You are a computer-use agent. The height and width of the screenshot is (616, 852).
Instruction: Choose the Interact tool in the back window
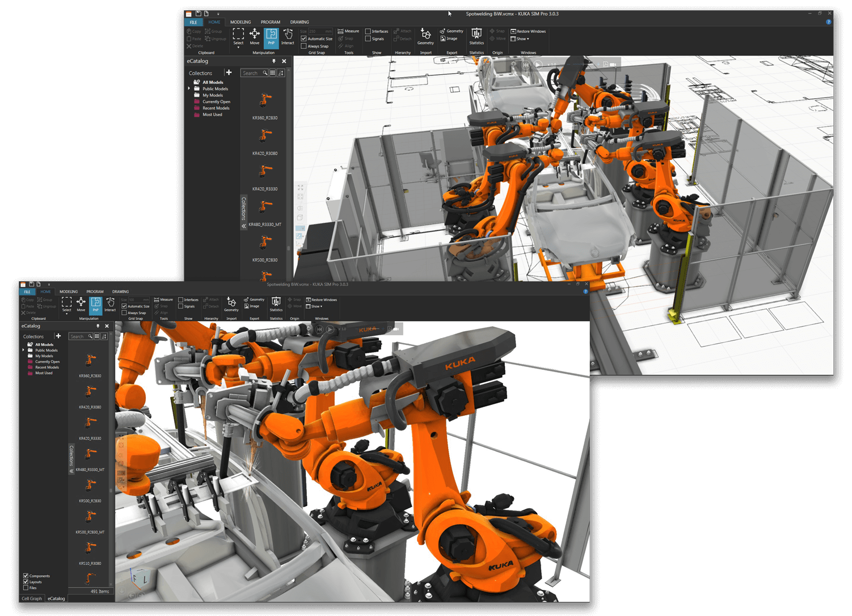tap(288, 37)
